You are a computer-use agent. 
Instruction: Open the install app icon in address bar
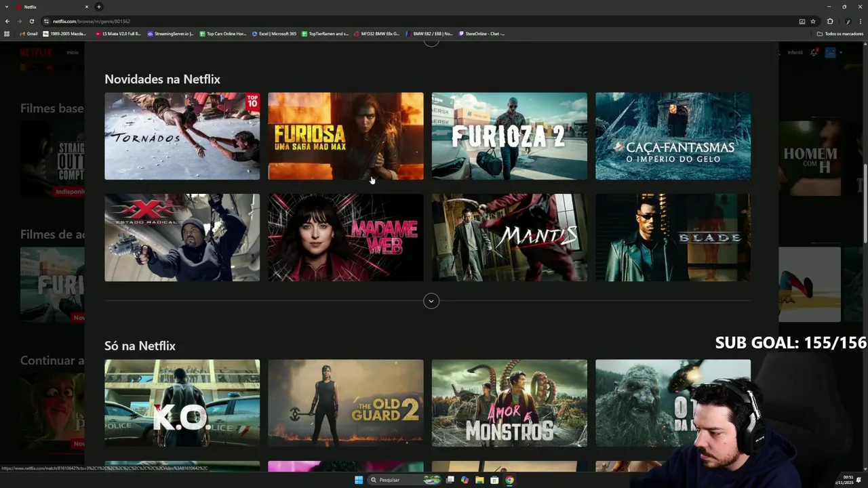[x=802, y=21]
